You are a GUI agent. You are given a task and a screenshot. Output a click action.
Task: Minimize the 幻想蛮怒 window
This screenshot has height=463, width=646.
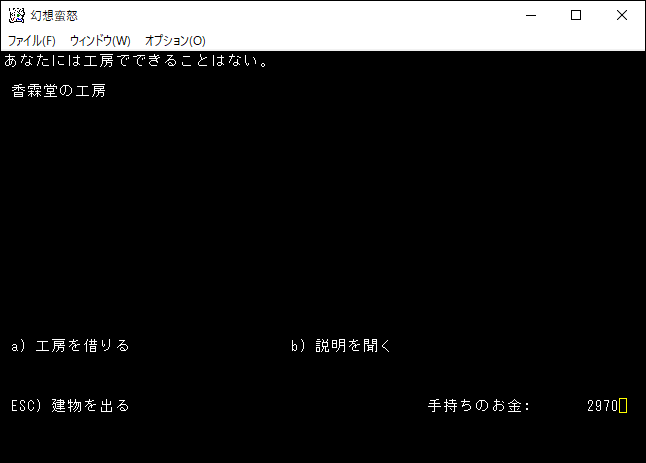pos(529,15)
